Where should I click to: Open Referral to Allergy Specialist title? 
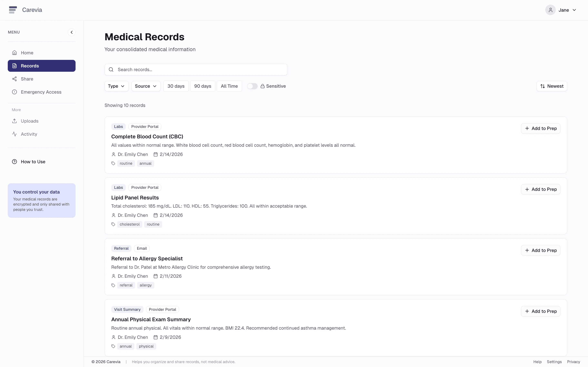(x=147, y=258)
